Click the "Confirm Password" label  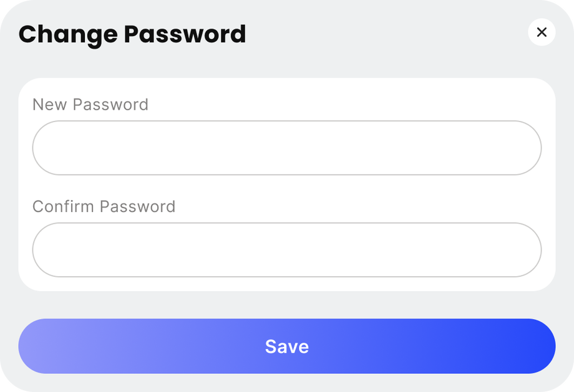pos(104,206)
